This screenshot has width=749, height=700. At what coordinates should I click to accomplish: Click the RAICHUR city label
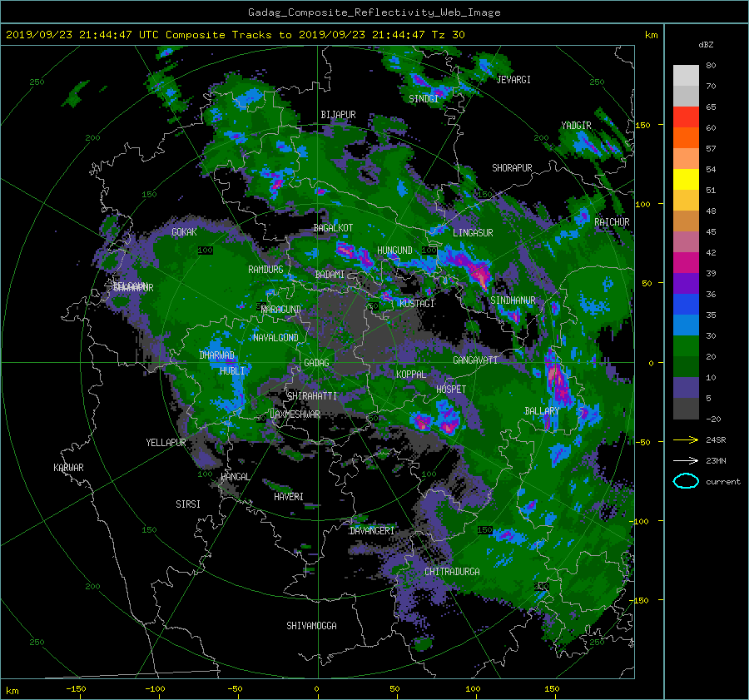pyautogui.click(x=612, y=222)
